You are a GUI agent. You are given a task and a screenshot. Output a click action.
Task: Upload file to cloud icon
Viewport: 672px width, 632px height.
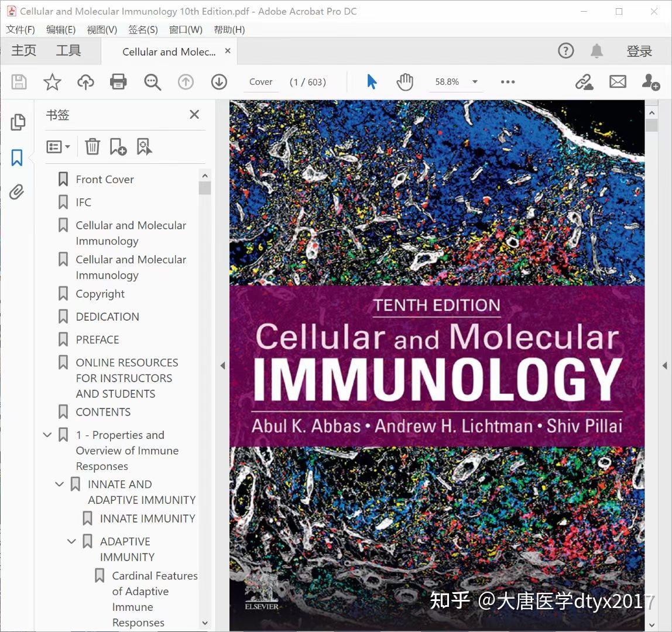click(85, 81)
